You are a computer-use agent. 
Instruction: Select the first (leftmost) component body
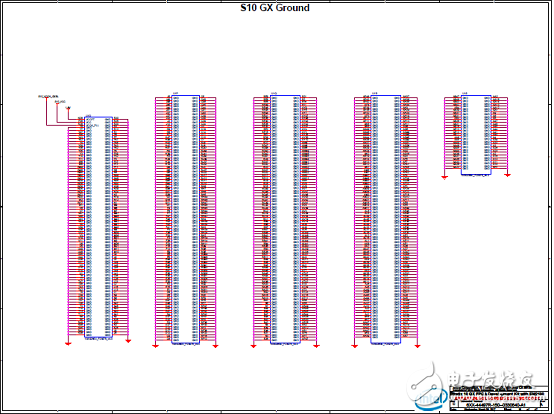(x=99, y=227)
